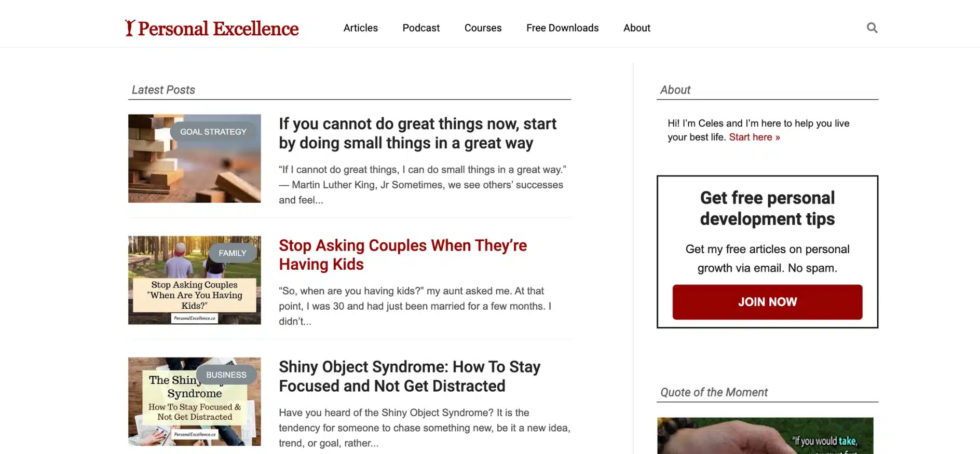Image resolution: width=980 pixels, height=454 pixels.
Task: Select Free Downloads in navigation
Action: pos(562,28)
